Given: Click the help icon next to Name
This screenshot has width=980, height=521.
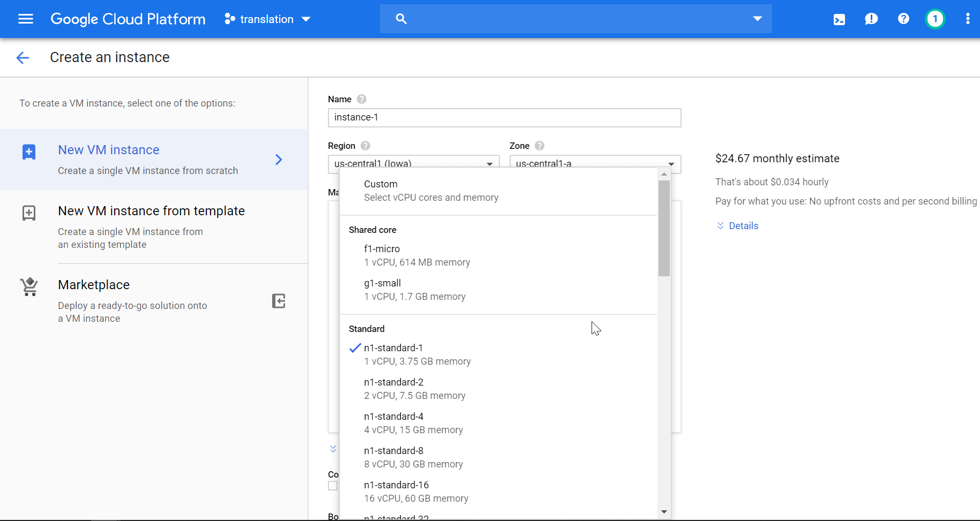Looking at the screenshot, I should coord(362,99).
